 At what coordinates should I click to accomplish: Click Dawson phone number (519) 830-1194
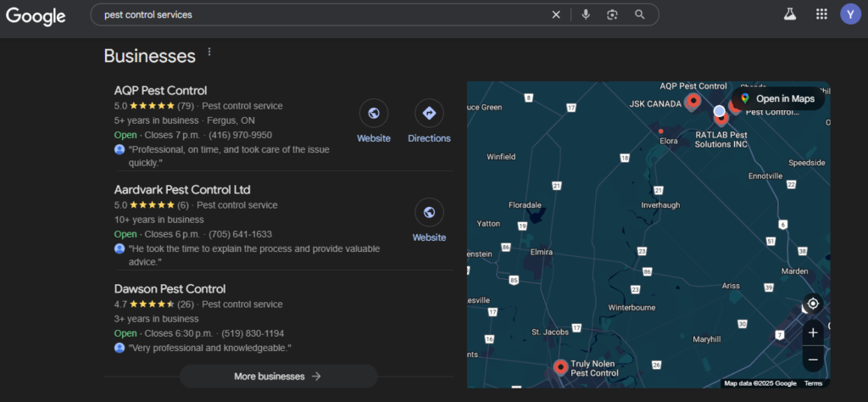(253, 333)
